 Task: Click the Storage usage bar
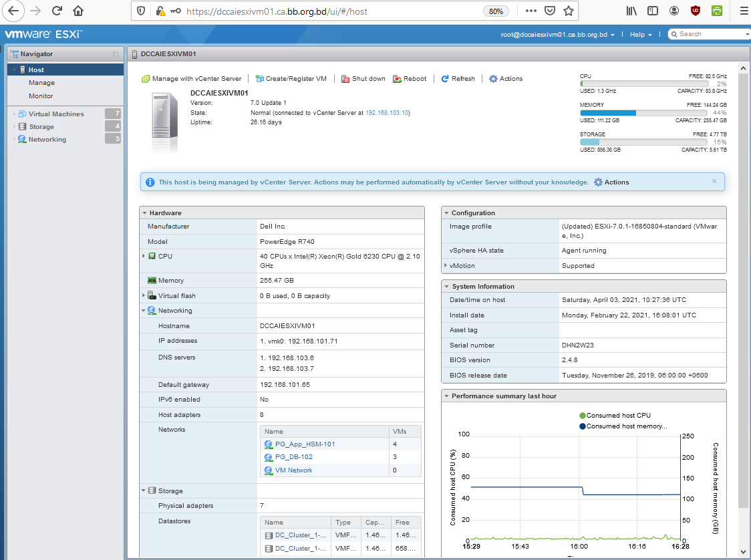pyautogui.click(x=643, y=142)
